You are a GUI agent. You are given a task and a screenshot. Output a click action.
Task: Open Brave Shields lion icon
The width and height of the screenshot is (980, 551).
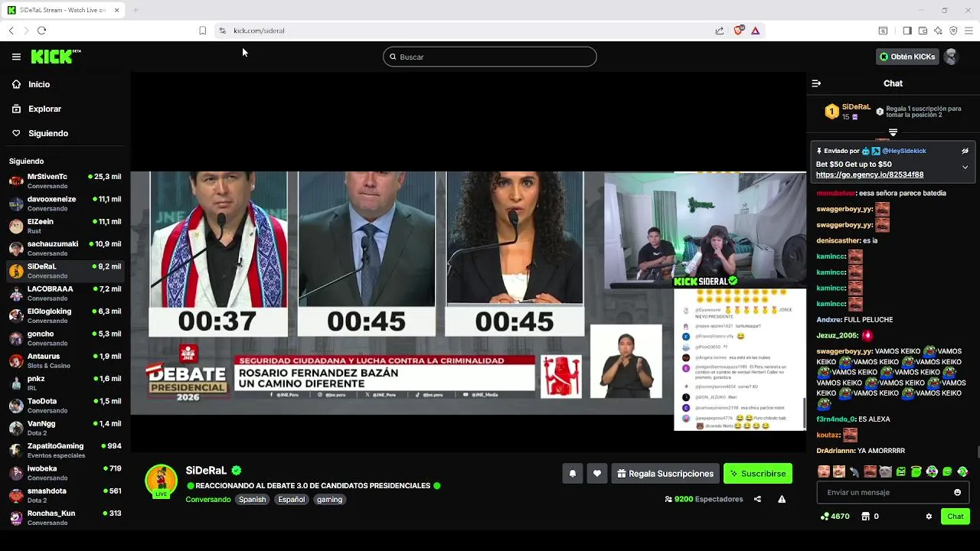pos(738,31)
